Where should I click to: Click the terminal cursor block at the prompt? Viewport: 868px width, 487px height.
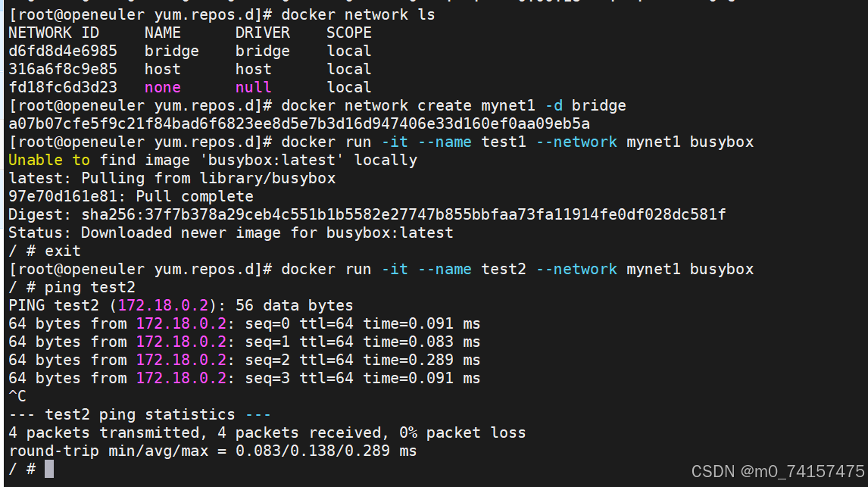pos(49,469)
